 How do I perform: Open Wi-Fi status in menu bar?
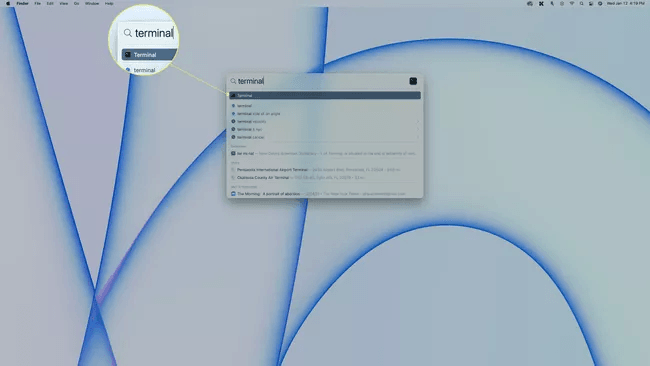point(572,3)
